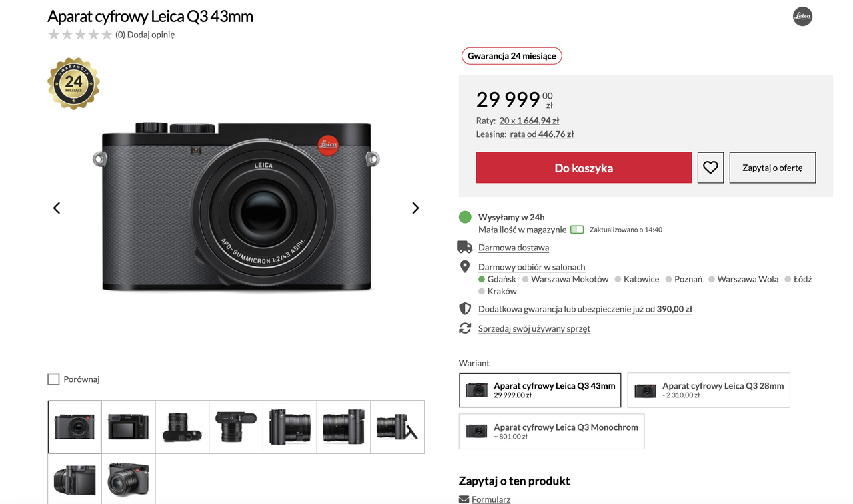Viewport: 853px width, 504px height.
Task: Click the five-star rating bar
Action: point(80,35)
